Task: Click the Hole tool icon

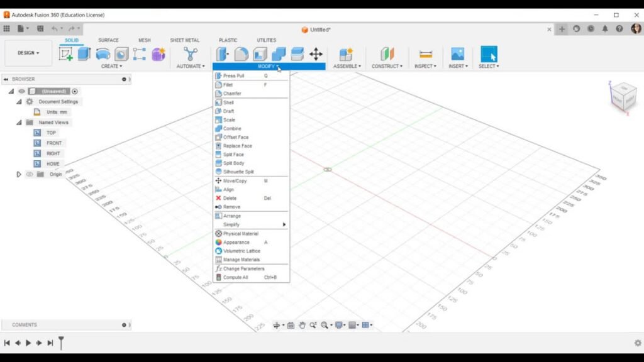Action: click(x=121, y=54)
